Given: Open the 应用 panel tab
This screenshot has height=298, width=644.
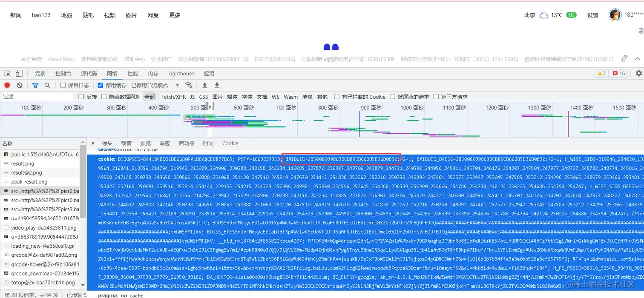Looking at the screenshot, I should 209,73.
